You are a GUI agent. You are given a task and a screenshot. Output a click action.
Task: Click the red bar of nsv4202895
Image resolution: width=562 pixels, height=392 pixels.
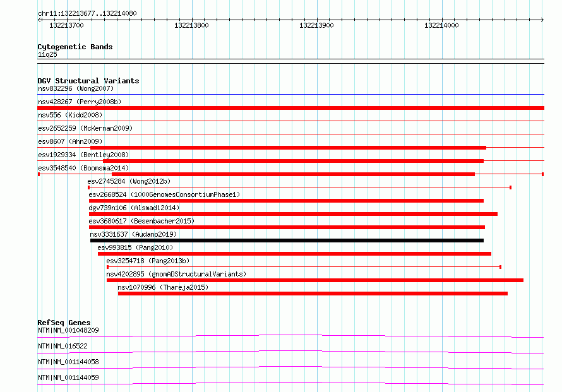(x=315, y=280)
